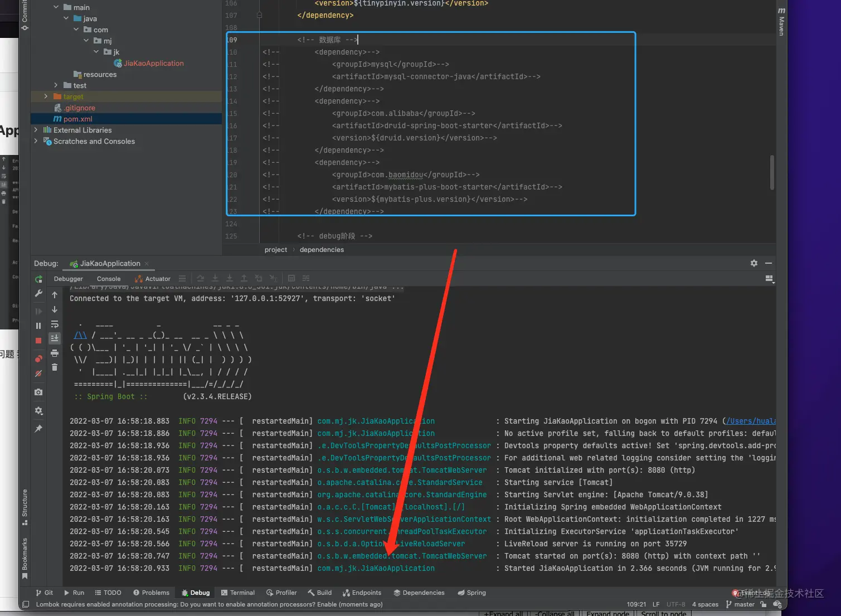Toggle Mute Breakpoints in debug sidebar
Image resolution: width=841 pixels, height=616 pixels.
[38, 374]
